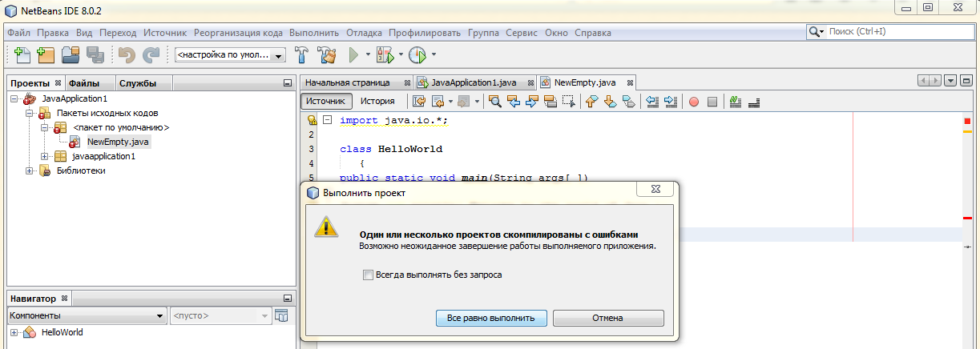The width and height of the screenshot is (980, 349).
Task: Open the Отладка menu
Action: (x=364, y=33)
